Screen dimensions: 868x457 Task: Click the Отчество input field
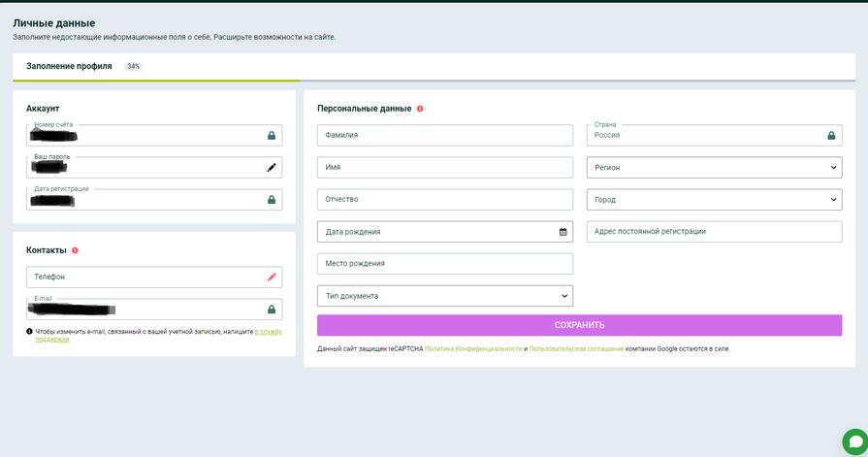coord(445,200)
